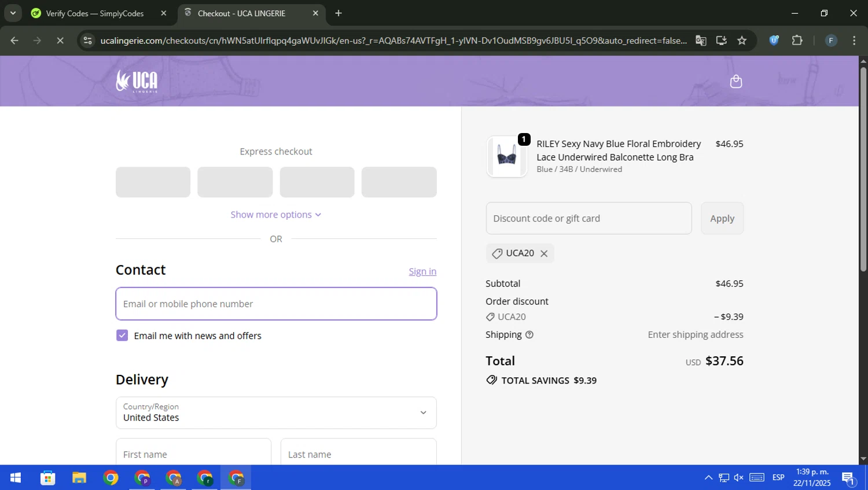Click the Total $37.56 amount
The width and height of the screenshot is (868, 490).
click(x=724, y=361)
